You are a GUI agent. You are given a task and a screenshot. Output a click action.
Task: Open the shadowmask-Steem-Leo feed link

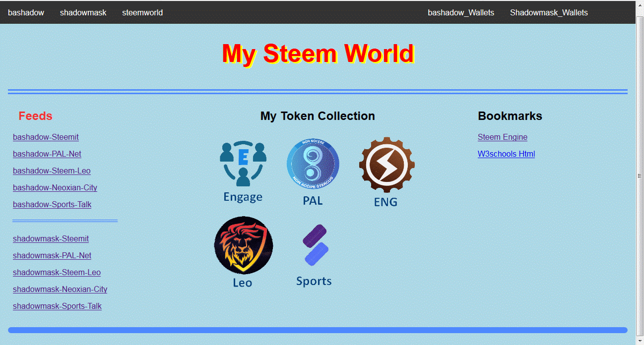tap(57, 273)
